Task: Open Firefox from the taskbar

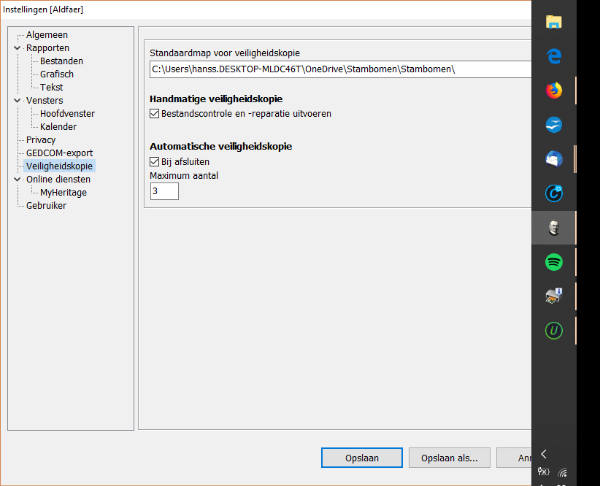Action: (x=554, y=90)
